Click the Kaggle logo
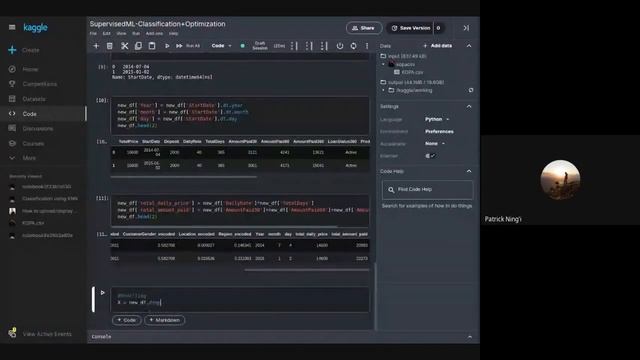The width and height of the screenshot is (640, 360). (x=35, y=27)
